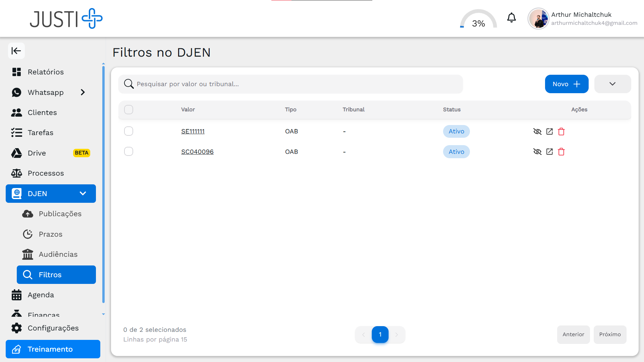Expand the Whatsapp submenu arrow
644x362 pixels.
tap(83, 92)
